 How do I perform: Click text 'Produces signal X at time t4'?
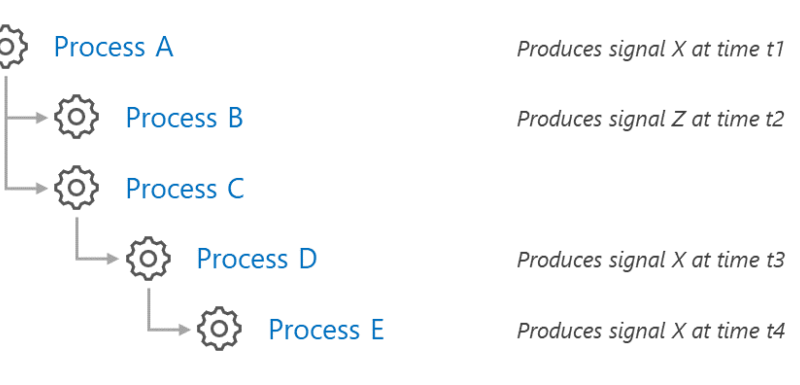click(x=650, y=331)
